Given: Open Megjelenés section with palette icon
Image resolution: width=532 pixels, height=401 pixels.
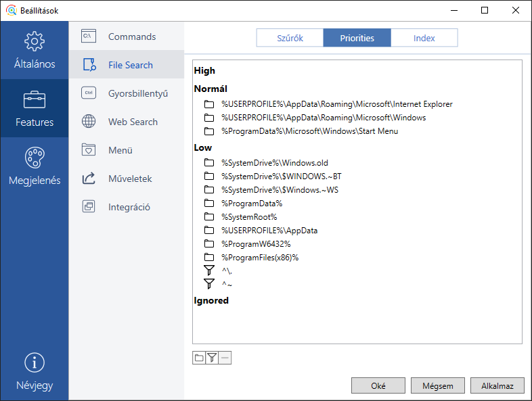Looking at the screenshot, I should (x=35, y=166).
